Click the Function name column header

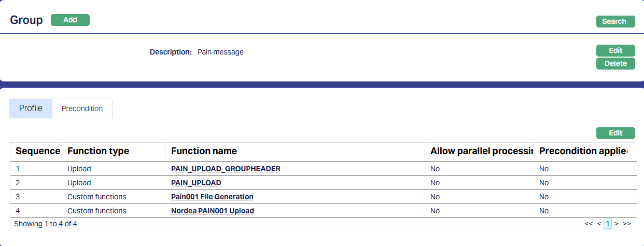pyautogui.click(x=204, y=151)
